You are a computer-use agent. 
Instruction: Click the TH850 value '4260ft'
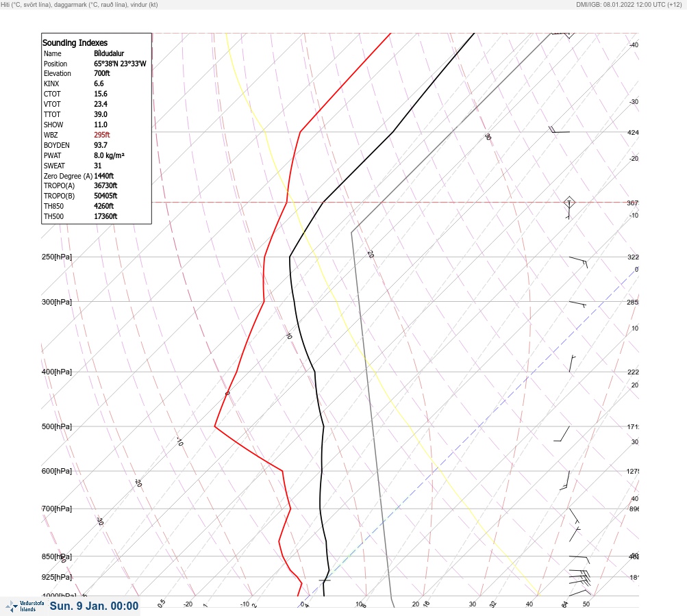[x=104, y=206]
